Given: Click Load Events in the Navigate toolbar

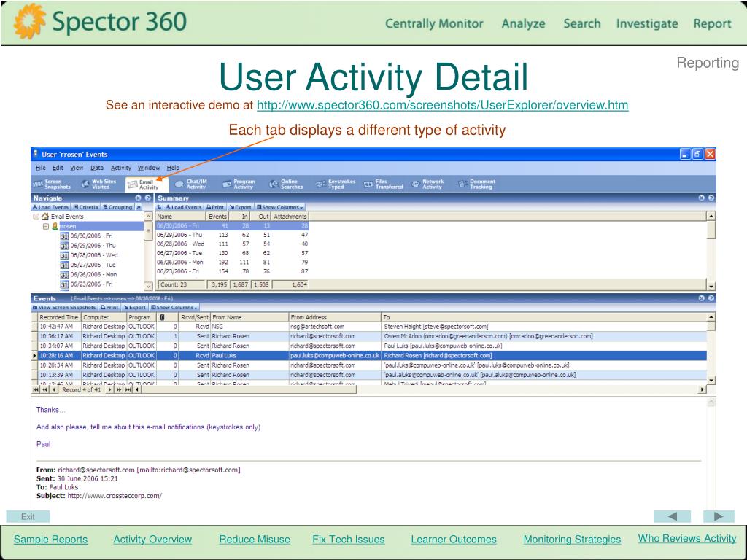Looking at the screenshot, I should click(50, 207).
